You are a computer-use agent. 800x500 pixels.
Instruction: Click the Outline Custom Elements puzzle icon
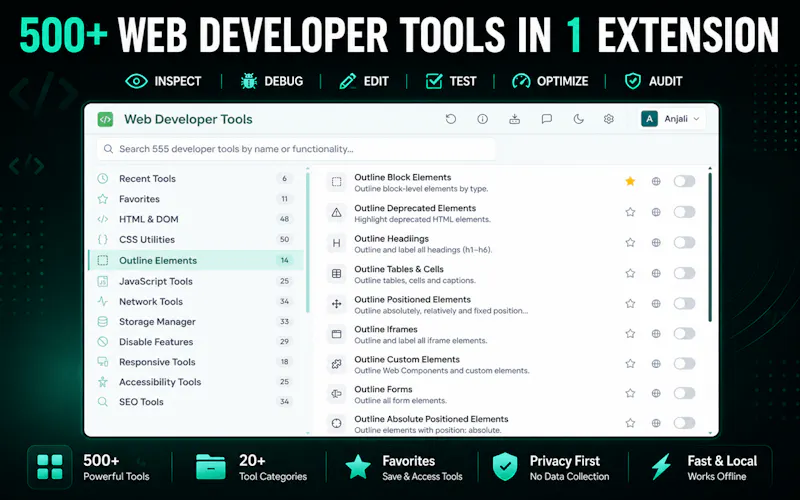[x=336, y=364]
